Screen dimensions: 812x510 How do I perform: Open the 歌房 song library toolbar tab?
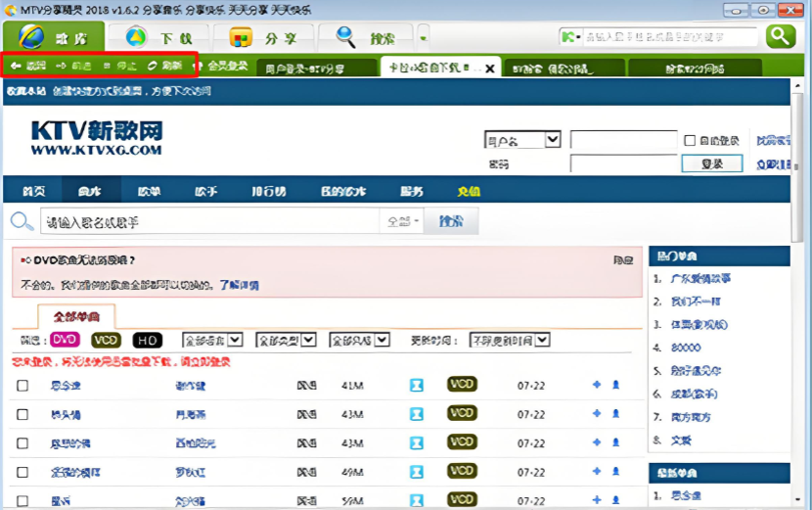[54, 37]
